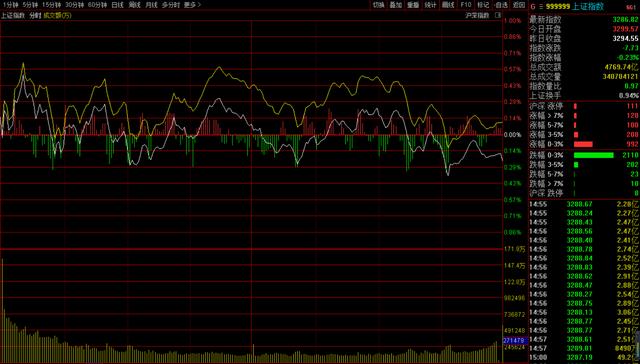Click the 返回 back button
The image size is (640, 364).
coord(519,5)
